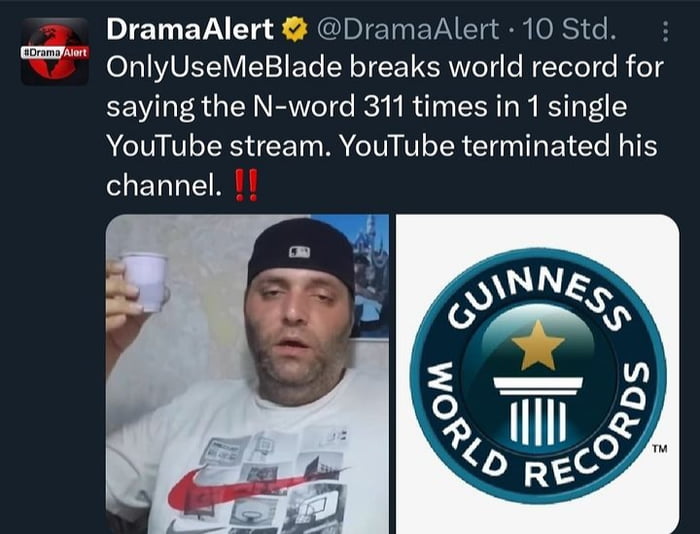Viewport: 700px width, 534px height.
Task: Open the three-dot more options menu
Action: coord(665,32)
